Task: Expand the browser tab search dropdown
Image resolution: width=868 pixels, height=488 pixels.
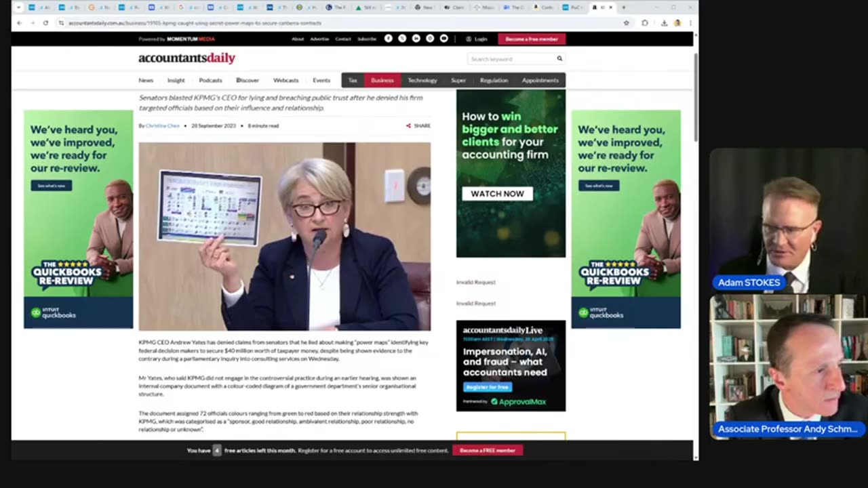Action: (x=18, y=7)
